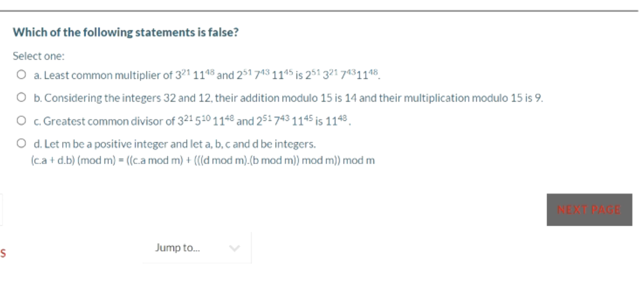The height and width of the screenshot is (303, 644).
Task: Click the partially visible panel at left margin
Action: 1,210
